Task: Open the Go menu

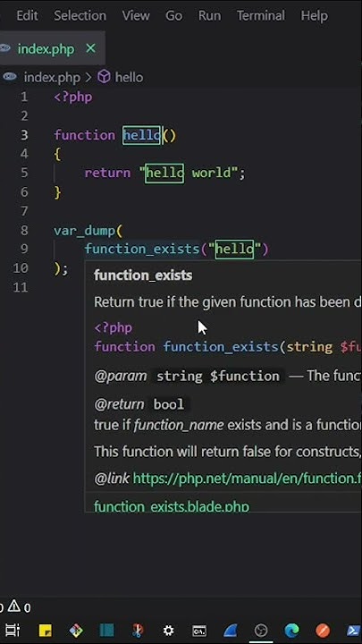Action: tap(173, 15)
